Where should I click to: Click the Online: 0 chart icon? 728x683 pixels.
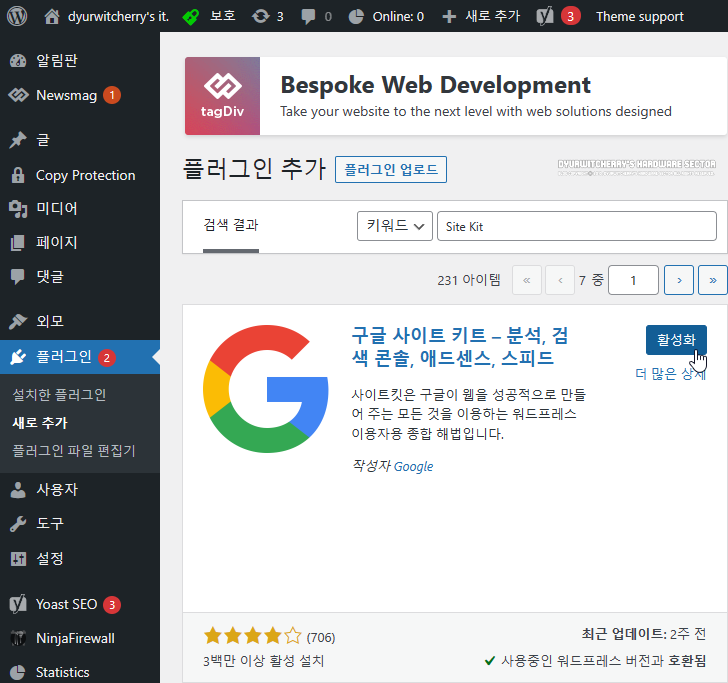coord(356,17)
